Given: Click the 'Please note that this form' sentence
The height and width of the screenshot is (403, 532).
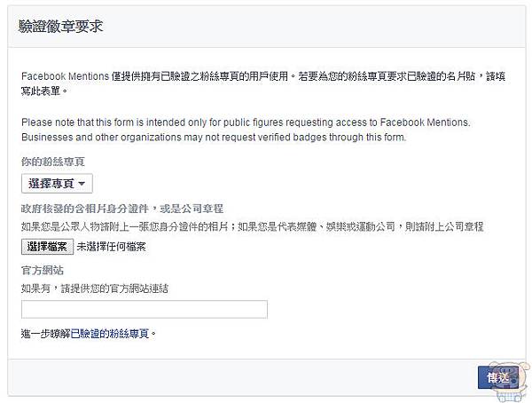Looking at the screenshot, I should tap(246, 122).
